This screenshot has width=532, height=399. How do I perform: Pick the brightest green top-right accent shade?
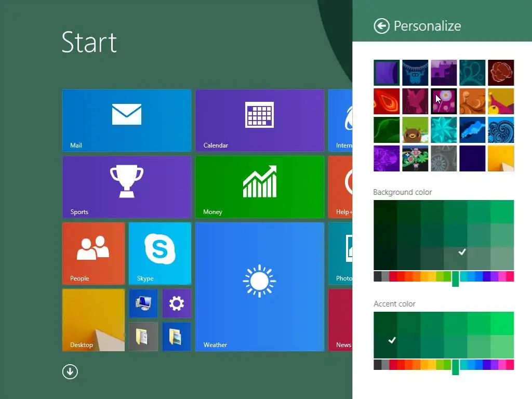(x=502, y=323)
